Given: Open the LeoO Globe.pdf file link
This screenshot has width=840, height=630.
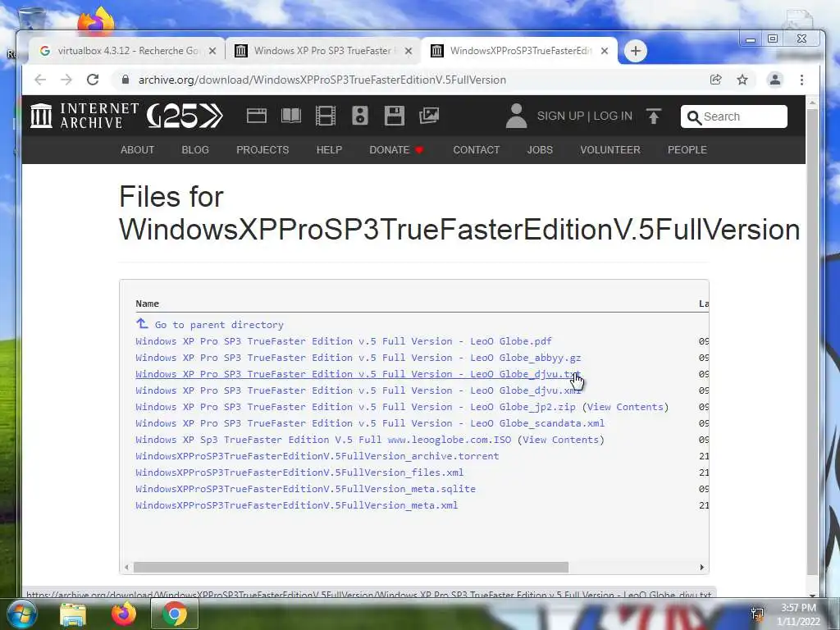Looking at the screenshot, I should click(344, 341).
